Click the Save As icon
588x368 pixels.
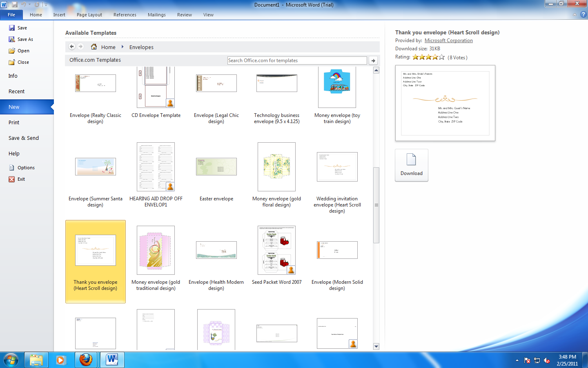tap(12, 39)
